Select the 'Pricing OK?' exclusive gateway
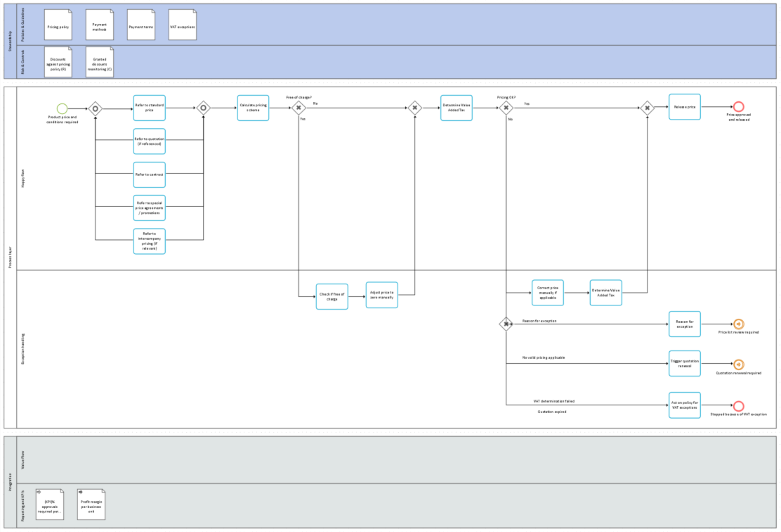This screenshot has height=532, width=781. point(506,108)
